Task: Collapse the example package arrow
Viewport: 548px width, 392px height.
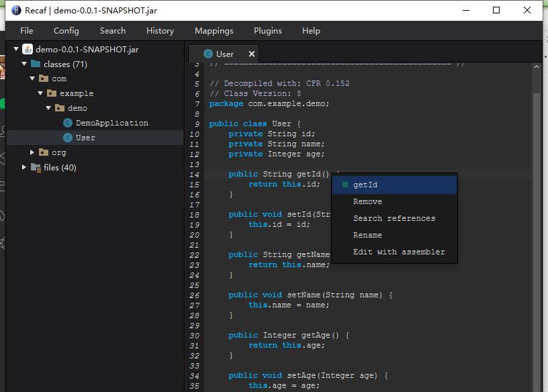Action: click(x=40, y=93)
